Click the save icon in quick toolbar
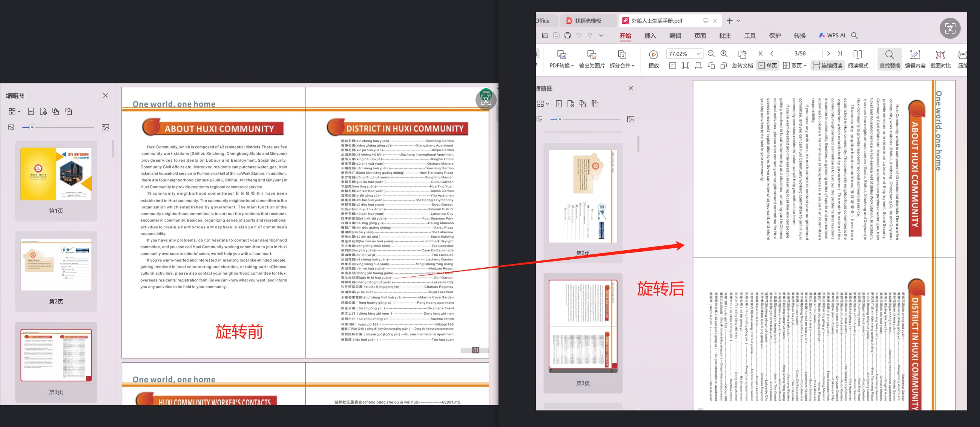980x427 pixels. tap(556, 35)
